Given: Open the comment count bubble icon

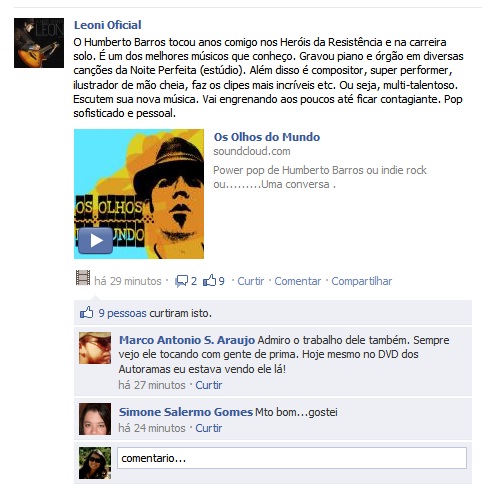Looking at the screenshot, I should pyautogui.click(x=181, y=281).
